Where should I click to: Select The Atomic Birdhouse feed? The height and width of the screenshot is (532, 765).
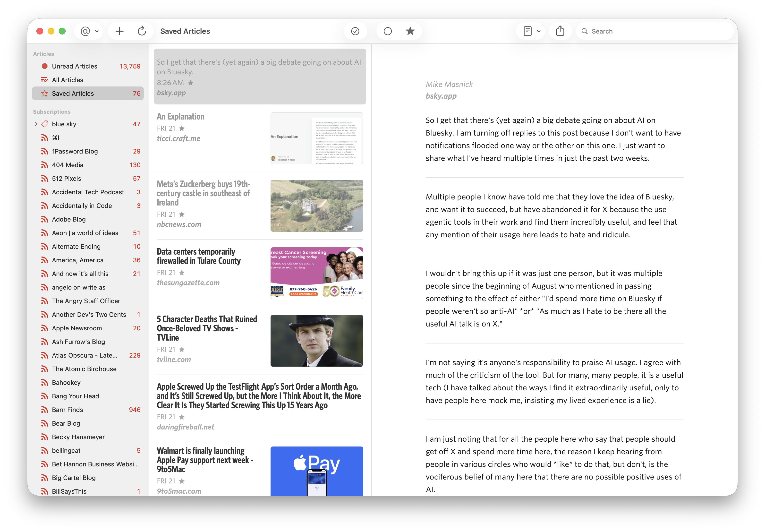pyautogui.click(x=88, y=369)
